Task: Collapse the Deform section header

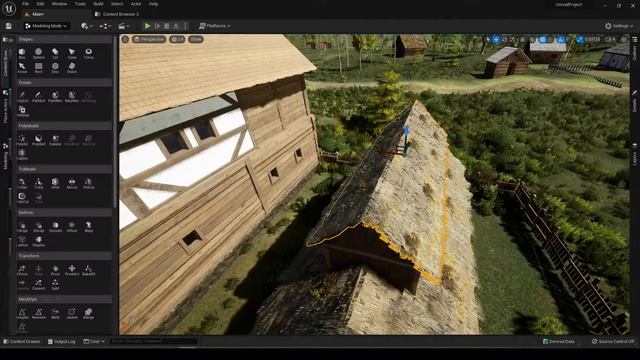Action: 64,212
